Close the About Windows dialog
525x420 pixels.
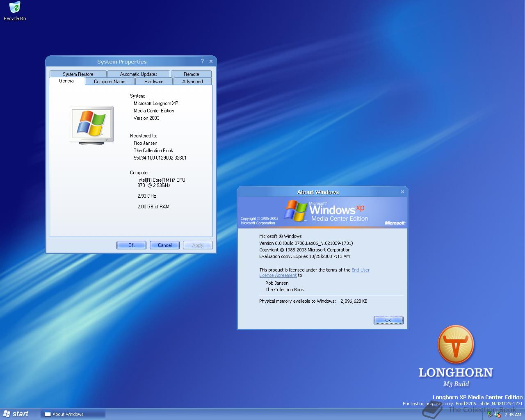(402, 192)
